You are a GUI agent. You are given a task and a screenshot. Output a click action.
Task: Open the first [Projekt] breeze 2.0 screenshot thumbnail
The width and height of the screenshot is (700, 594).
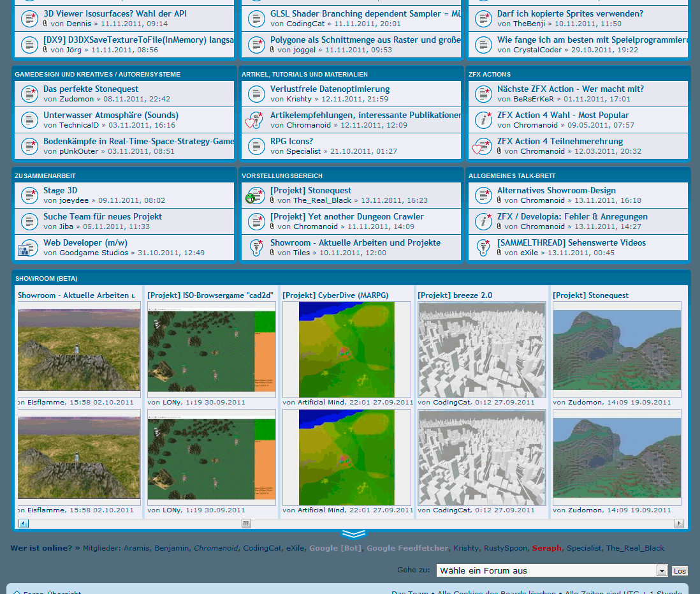click(482, 350)
